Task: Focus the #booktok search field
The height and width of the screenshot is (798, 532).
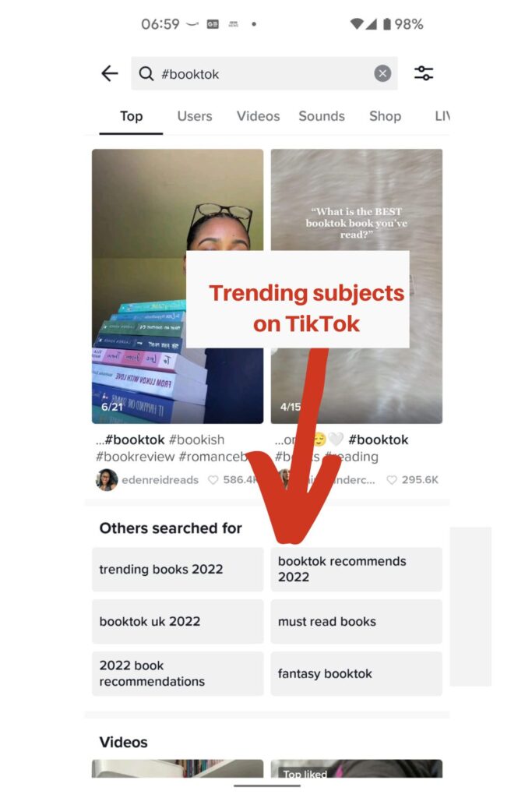Action: point(265,73)
